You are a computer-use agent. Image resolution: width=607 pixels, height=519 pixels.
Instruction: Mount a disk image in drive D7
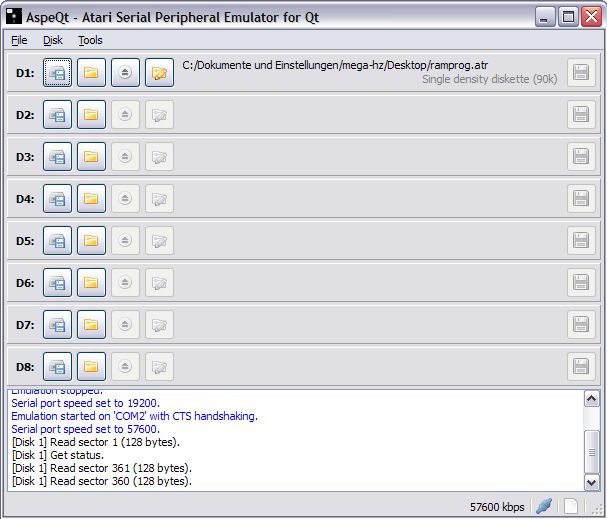point(57,325)
